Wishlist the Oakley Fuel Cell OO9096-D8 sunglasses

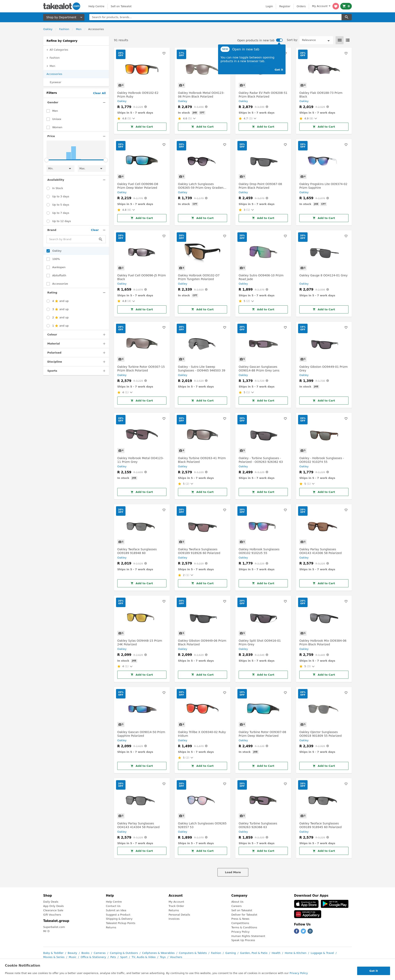(164, 144)
